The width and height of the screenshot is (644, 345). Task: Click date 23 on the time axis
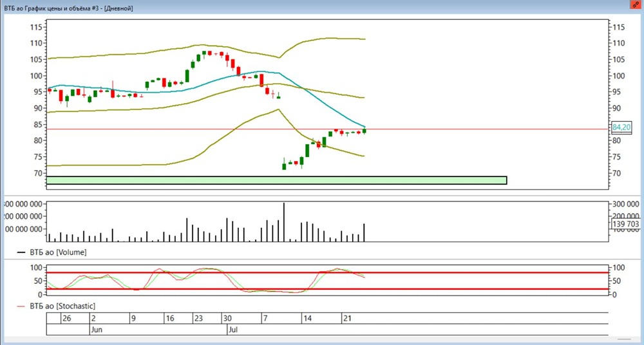[199, 319]
